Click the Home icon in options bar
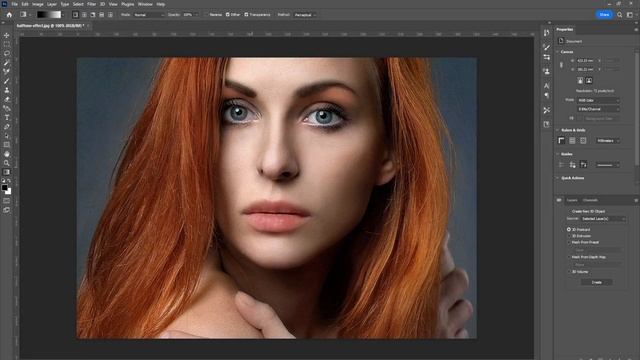This screenshot has width=640, height=360. tap(9, 15)
